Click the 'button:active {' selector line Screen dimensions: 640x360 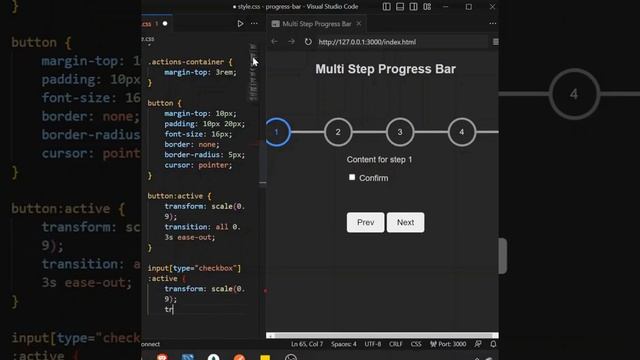click(x=179, y=196)
